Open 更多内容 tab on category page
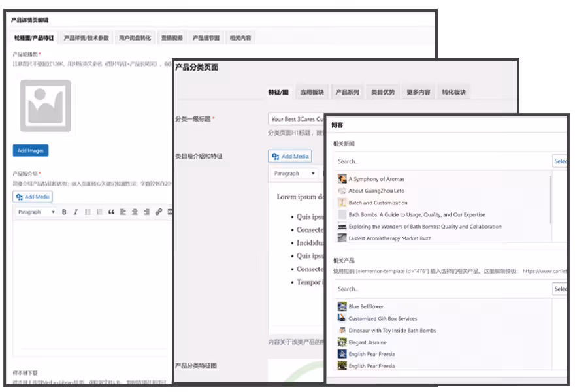Screen dimensions: 575x392 [418, 92]
